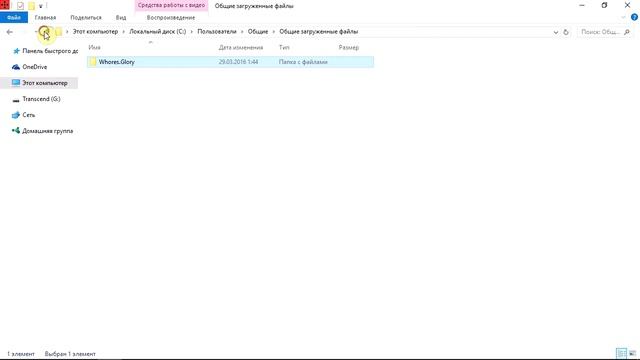Viewport: 640px width, 360px height.
Task: Click the Quick access star icon
Action: (x=16, y=51)
